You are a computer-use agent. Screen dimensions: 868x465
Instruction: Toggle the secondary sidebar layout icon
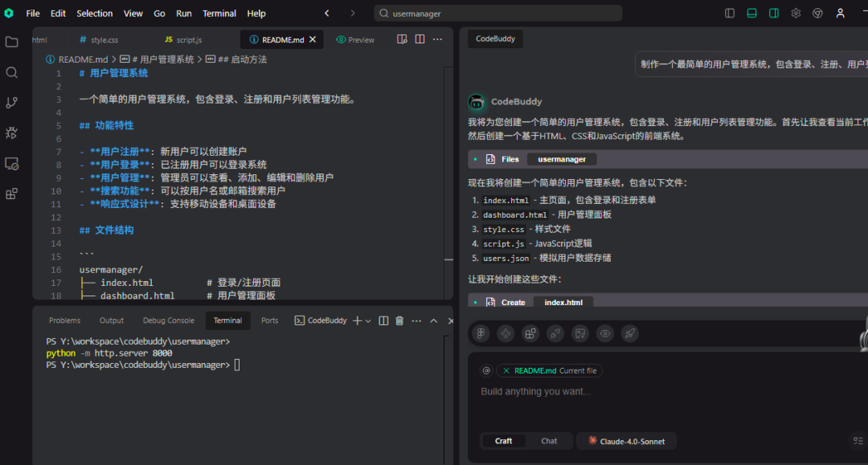774,14
